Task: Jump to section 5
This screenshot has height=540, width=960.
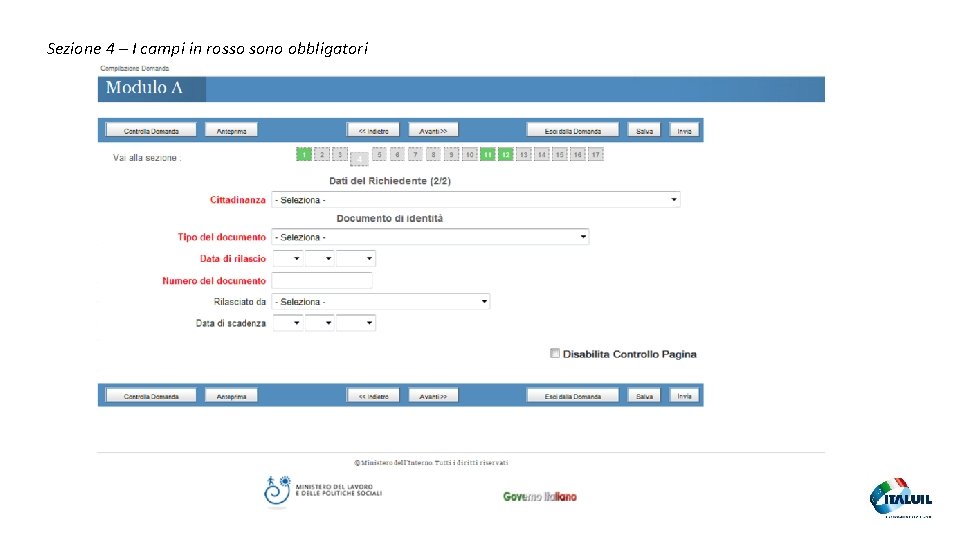Action: pos(380,154)
